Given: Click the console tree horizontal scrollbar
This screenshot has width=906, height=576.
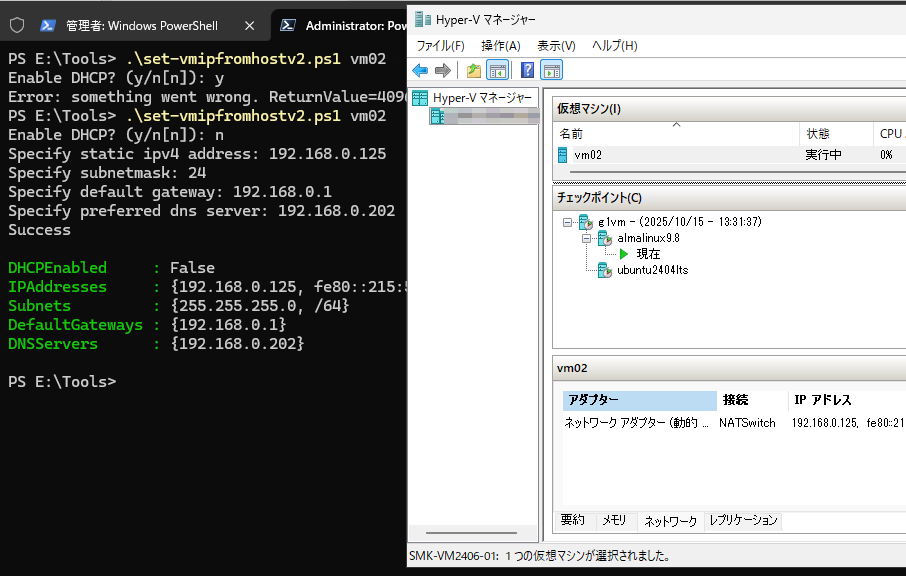Looking at the screenshot, I should pyautogui.click(x=471, y=533).
